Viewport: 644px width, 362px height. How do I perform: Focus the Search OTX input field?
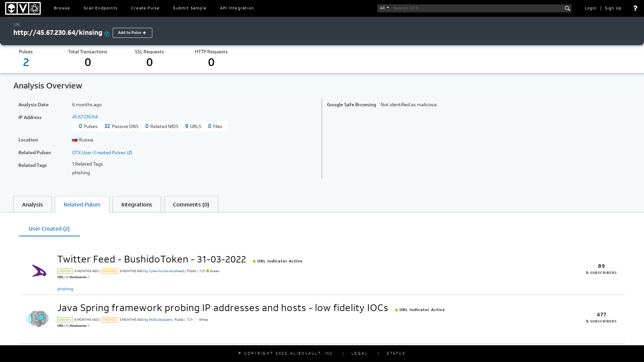click(x=478, y=8)
